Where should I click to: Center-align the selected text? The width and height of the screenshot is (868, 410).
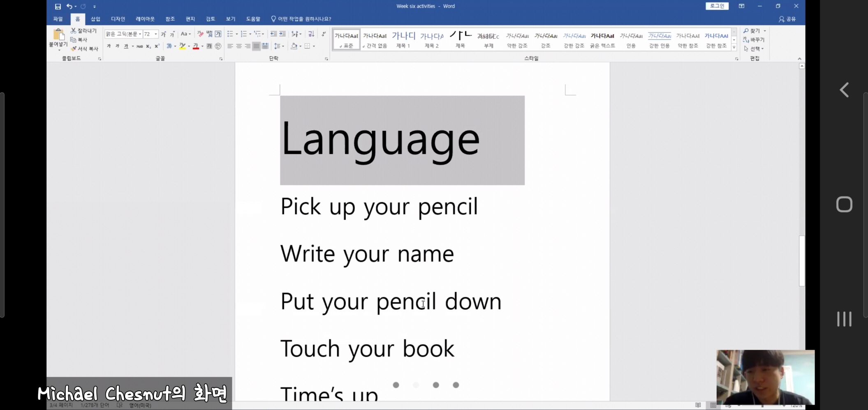pos(239,46)
